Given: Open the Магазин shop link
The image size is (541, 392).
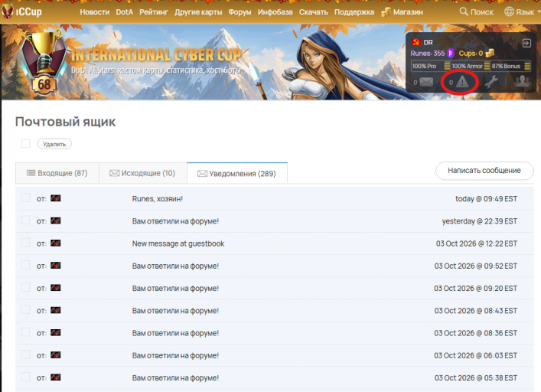Looking at the screenshot, I should tap(408, 12).
